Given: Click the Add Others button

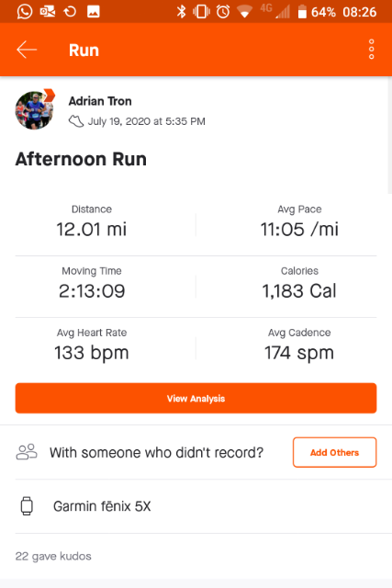Looking at the screenshot, I should 335,452.
